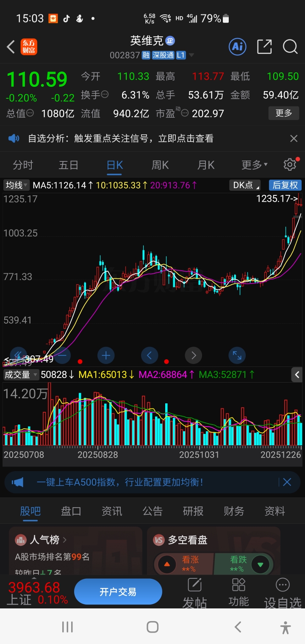
Task: Open the search magnifier icon
Action: coord(290,47)
